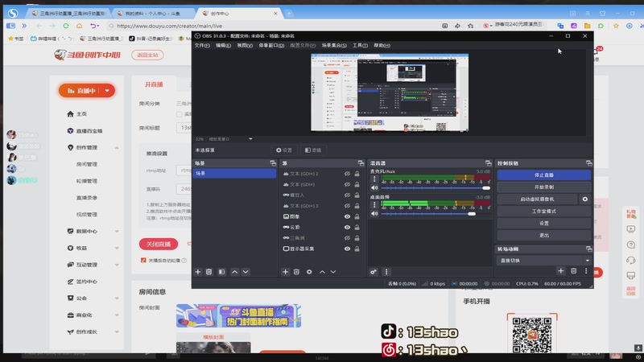Open OBS 编辑(E) menu
This screenshot has width=644, height=362.
pos(224,46)
